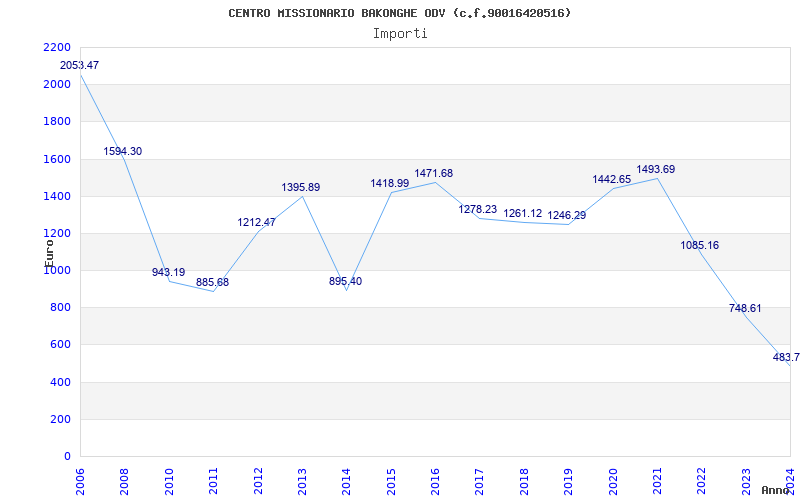Select the 483.7 final data label
This screenshot has height=500, width=800.
(786, 357)
